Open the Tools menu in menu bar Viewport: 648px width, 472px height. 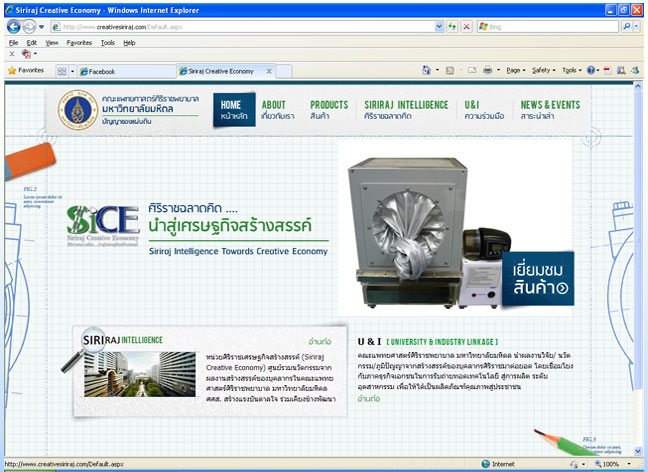107,43
